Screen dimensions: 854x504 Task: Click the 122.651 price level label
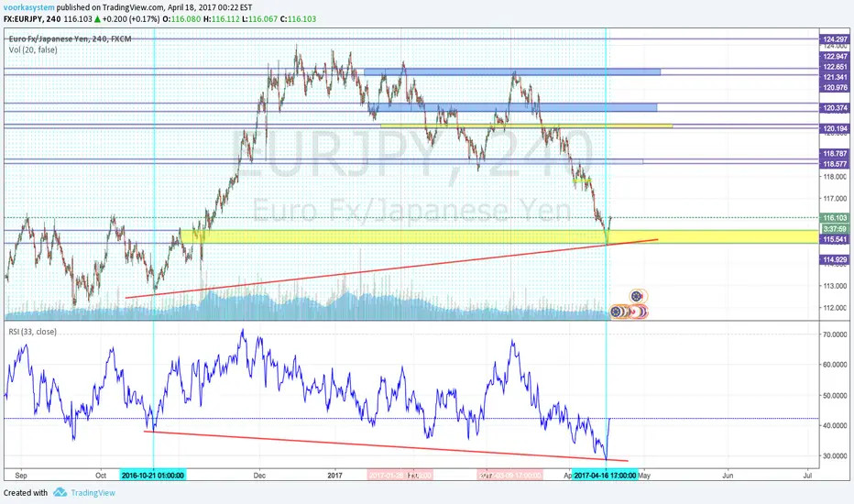[x=835, y=67]
